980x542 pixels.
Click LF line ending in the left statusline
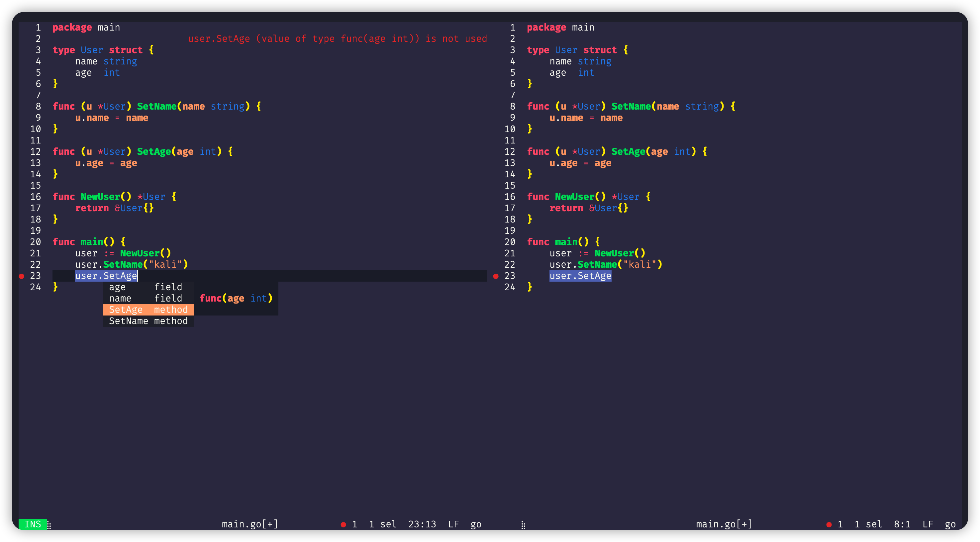(x=453, y=524)
